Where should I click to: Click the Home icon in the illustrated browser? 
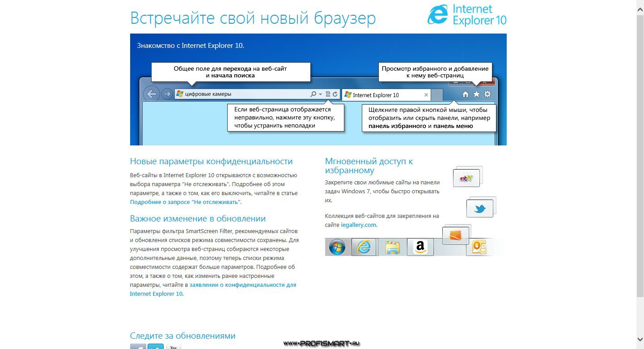coord(466,94)
